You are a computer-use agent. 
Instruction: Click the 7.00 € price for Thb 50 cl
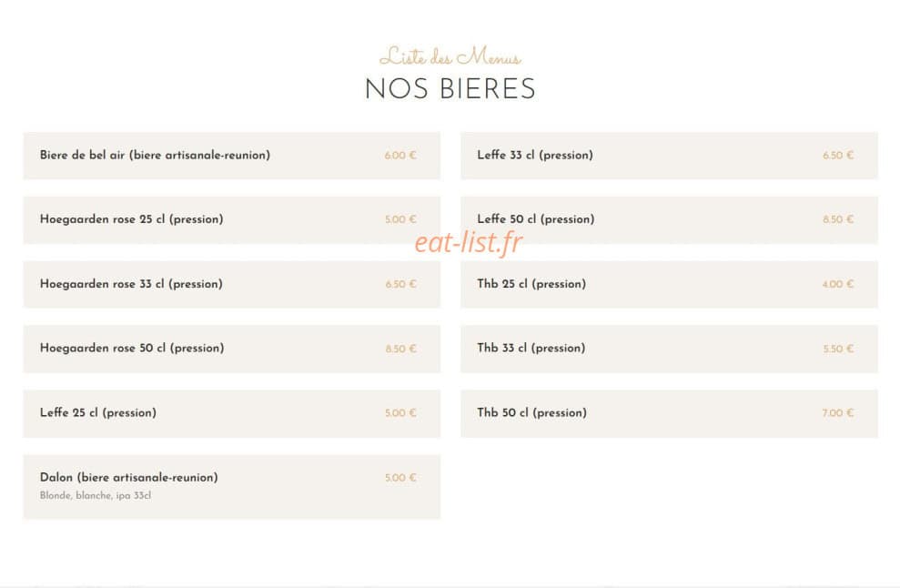coord(838,413)
